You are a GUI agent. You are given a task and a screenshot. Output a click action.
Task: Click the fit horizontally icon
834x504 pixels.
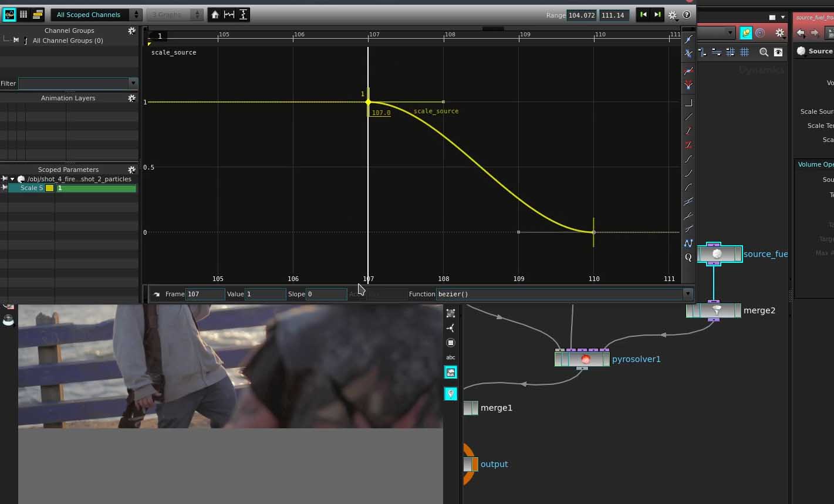tap(229, 15)
